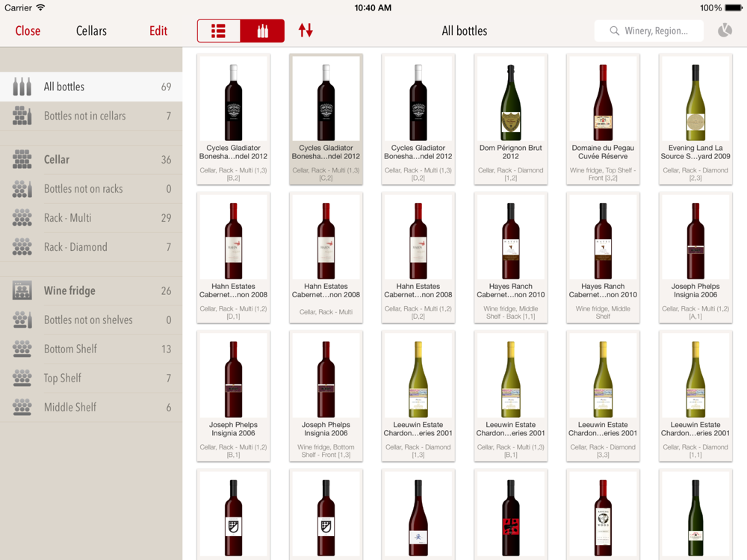Open Bottom Shelf list
The image size is (747, 560).
point(91,349)
